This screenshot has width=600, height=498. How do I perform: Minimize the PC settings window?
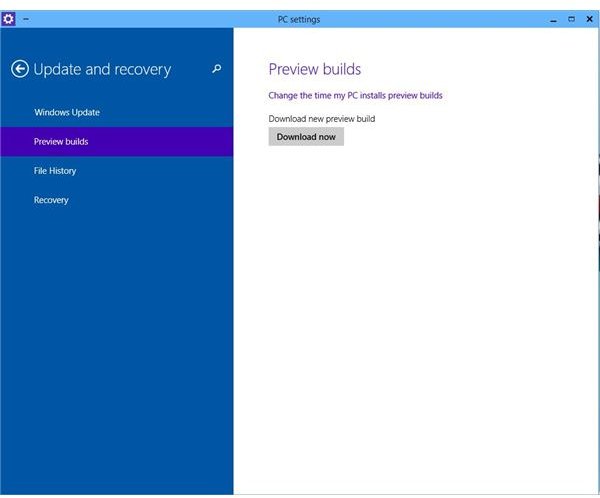[x=553, y=20]
